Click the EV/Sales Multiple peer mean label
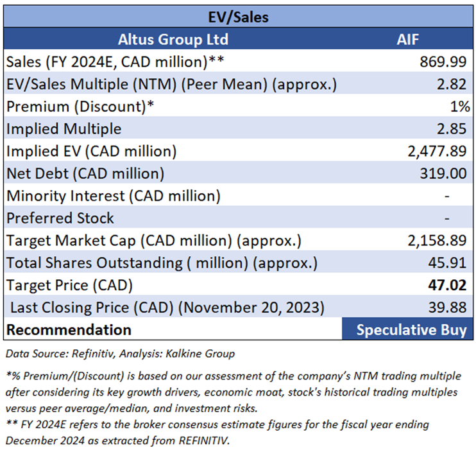The height and width of the screenshot is (452, 476). (x=171, y=84)
